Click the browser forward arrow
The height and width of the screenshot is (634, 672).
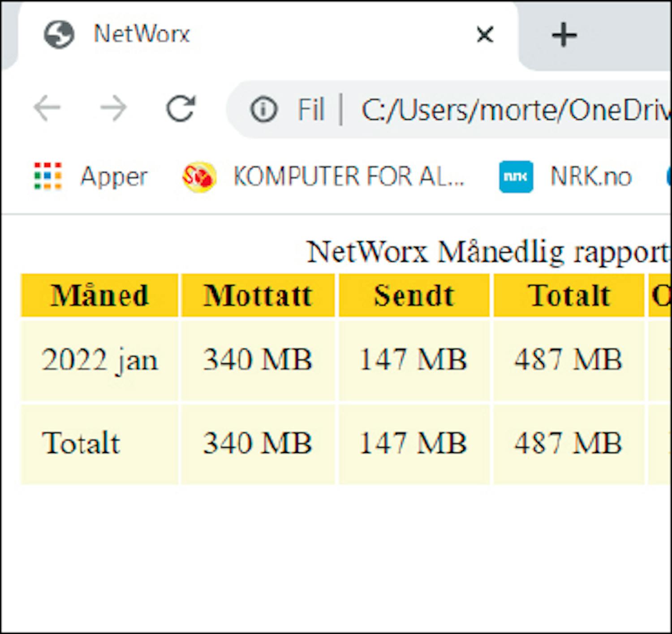click(113, 108)
